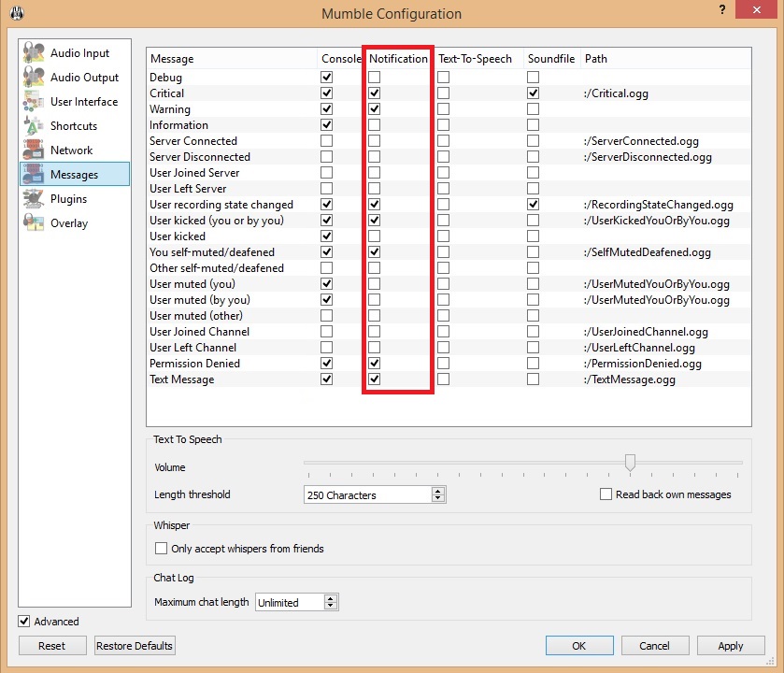784x673 pixels.
Task: Click the Audio Input headset icon
Action: 34,52
